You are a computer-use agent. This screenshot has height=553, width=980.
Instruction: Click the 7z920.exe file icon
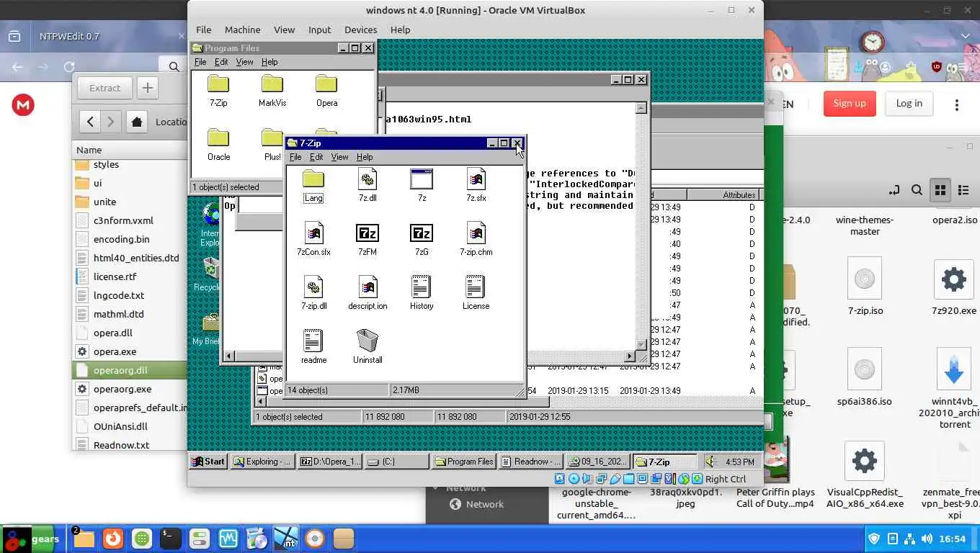pyautogui.click(x=953, y=279)
